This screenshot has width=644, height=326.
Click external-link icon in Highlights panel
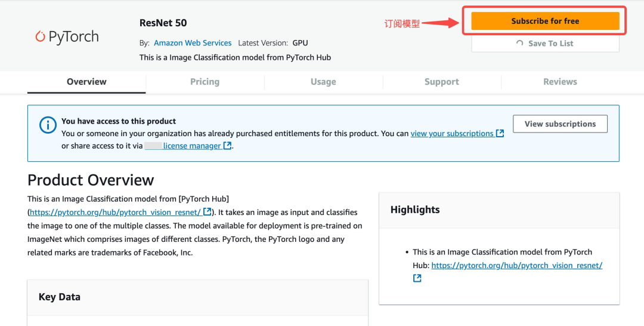click(417, 278)
